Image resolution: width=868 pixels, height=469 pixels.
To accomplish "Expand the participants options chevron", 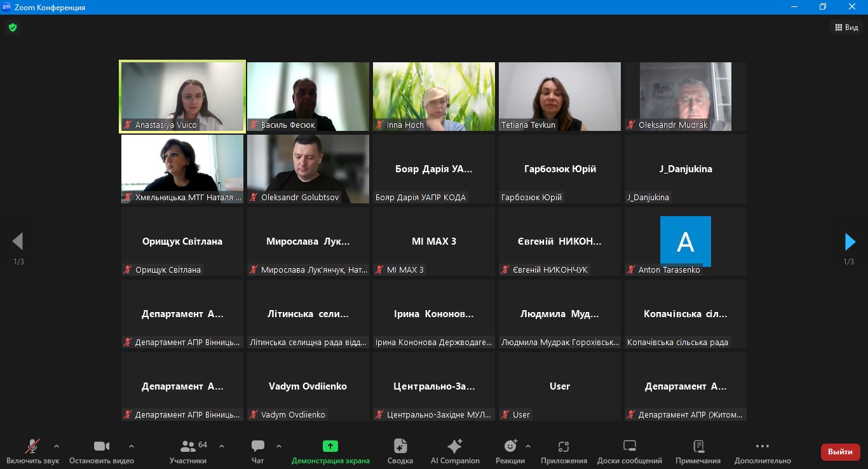I will [x=222, y=446].
